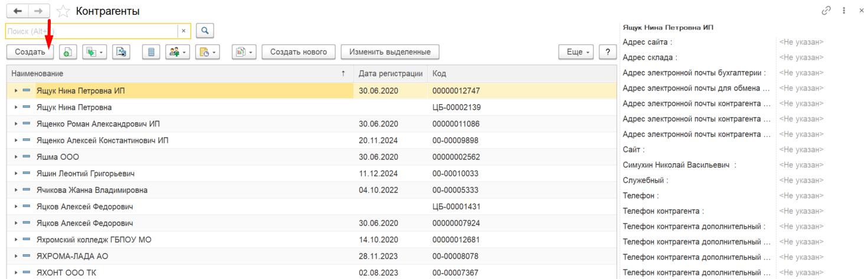The height and width of the screenshot is (279, 868).
Task: Click the date 20.11.2024
Action: point(378,141)
